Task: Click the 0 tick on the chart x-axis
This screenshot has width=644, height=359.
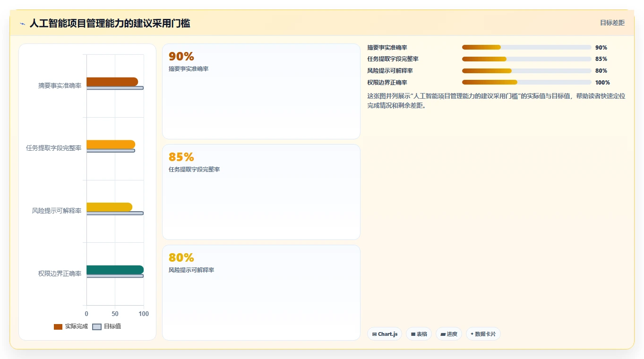Action: [x=86, y=314]
